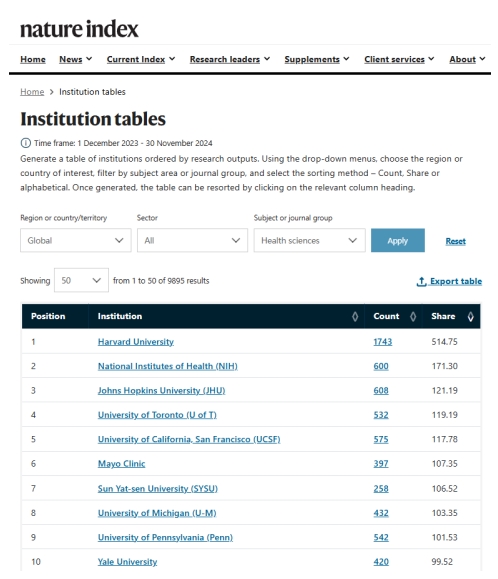Click the nature index logo
Image resolution: width=498 pixels, height=579 pixels.
[x=79, y=29]
